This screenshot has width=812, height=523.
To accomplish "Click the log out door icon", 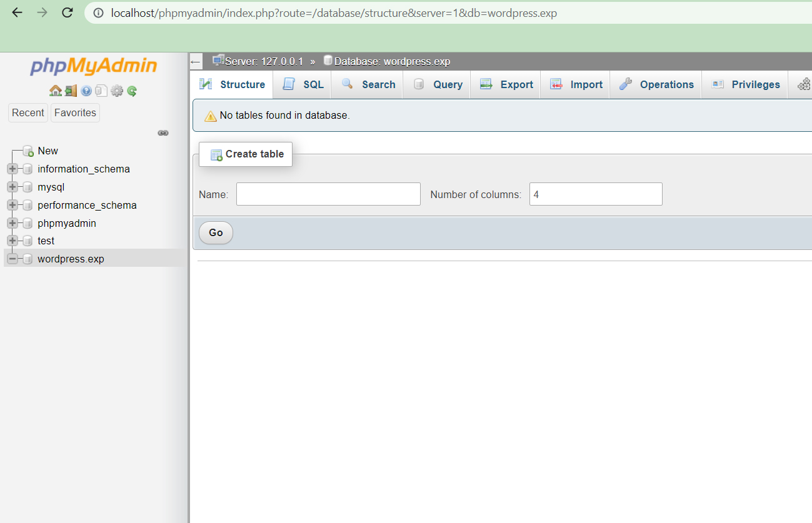I will (x=71, y=91).
